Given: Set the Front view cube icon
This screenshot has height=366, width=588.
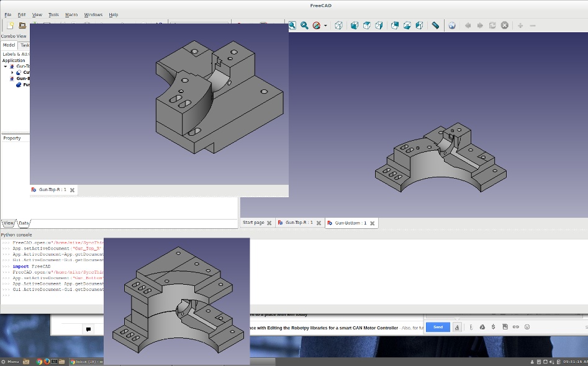Looking at the screenshot, I should tap(355, 25).
